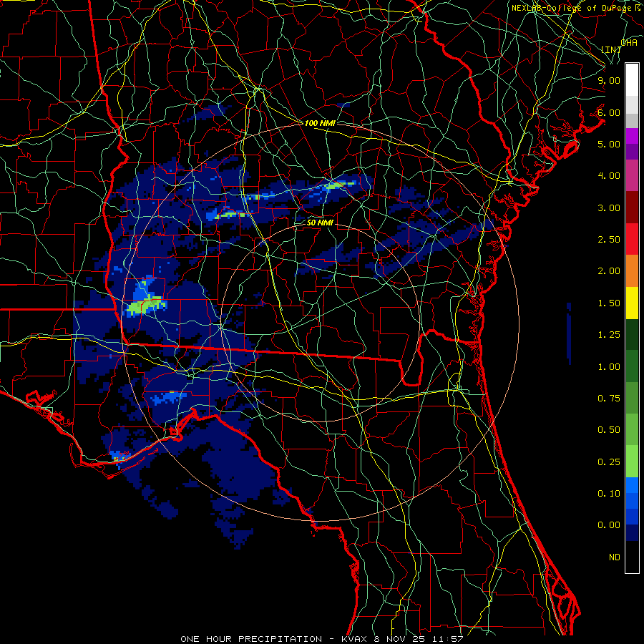Click the yellow swatch beside 1.50

pyautogui.click(x=632, y=303)
